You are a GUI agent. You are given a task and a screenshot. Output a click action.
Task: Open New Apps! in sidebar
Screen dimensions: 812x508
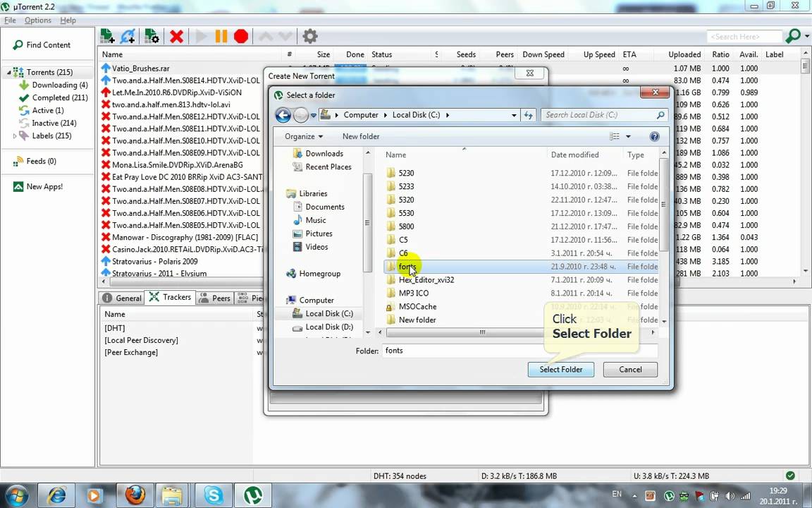point(44,186)
